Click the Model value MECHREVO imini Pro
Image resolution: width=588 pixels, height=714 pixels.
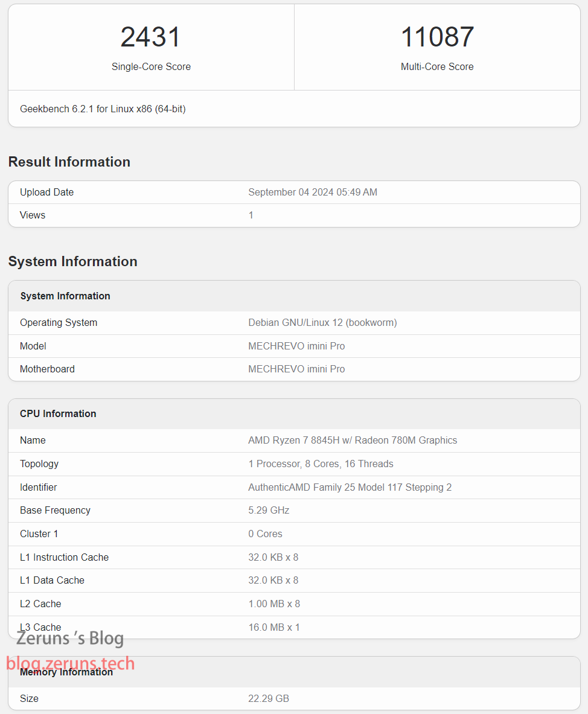coord(296,346)
